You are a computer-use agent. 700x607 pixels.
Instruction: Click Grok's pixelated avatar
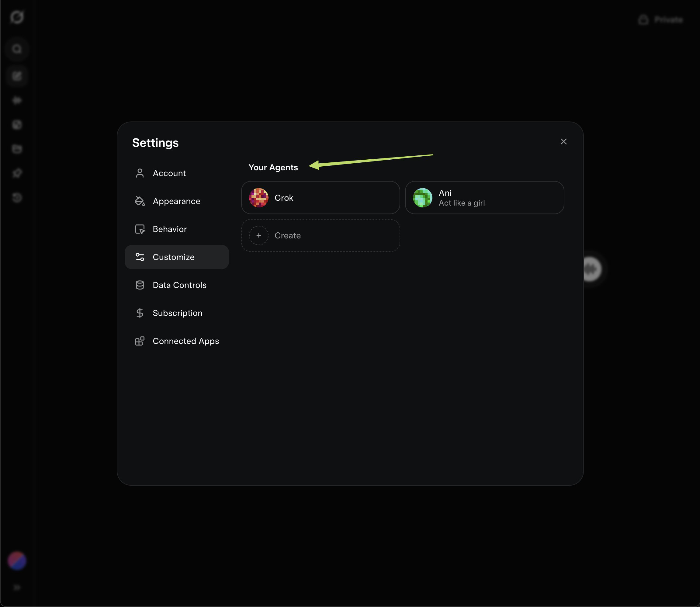(259, 198)
